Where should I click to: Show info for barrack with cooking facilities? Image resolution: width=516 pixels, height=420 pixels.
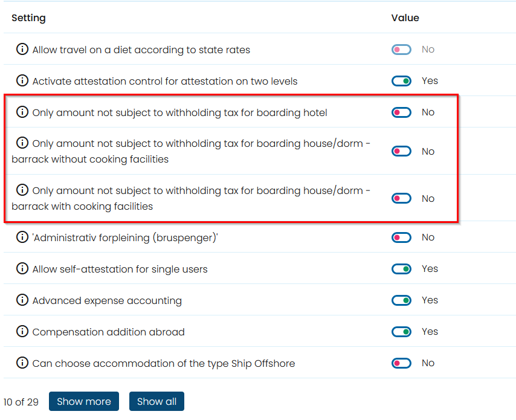coord(22,190)
